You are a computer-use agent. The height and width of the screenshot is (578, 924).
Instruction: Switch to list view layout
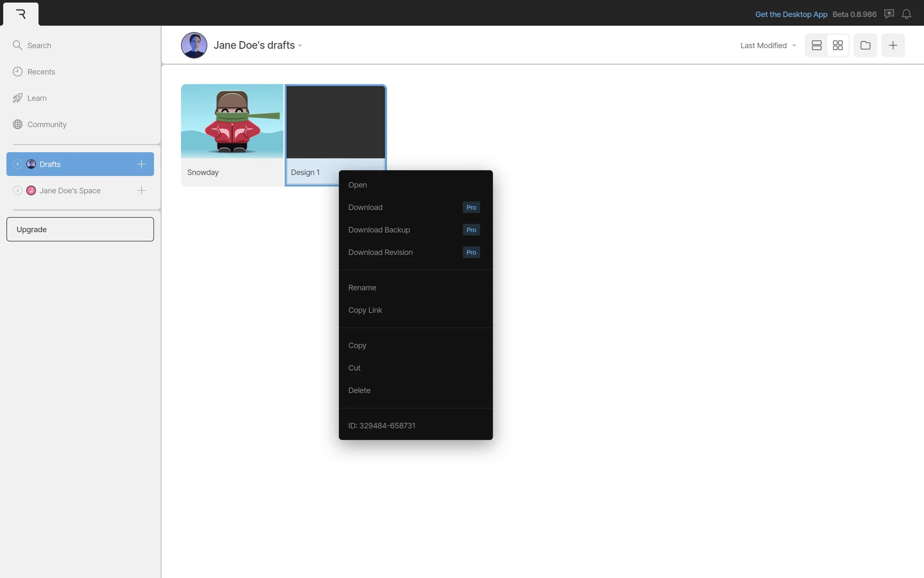(816, 45)
